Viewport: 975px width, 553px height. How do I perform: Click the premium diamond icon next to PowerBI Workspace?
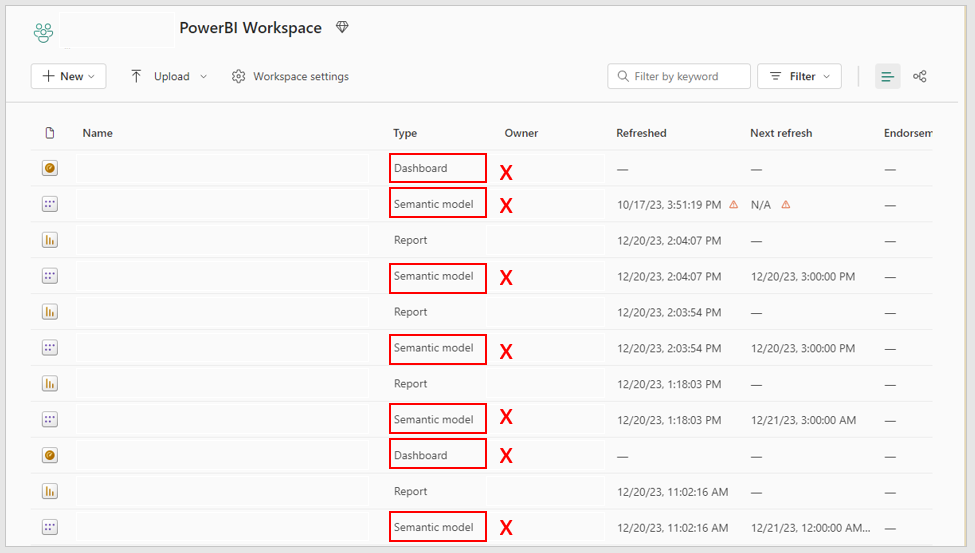click(x=342, y=27)
